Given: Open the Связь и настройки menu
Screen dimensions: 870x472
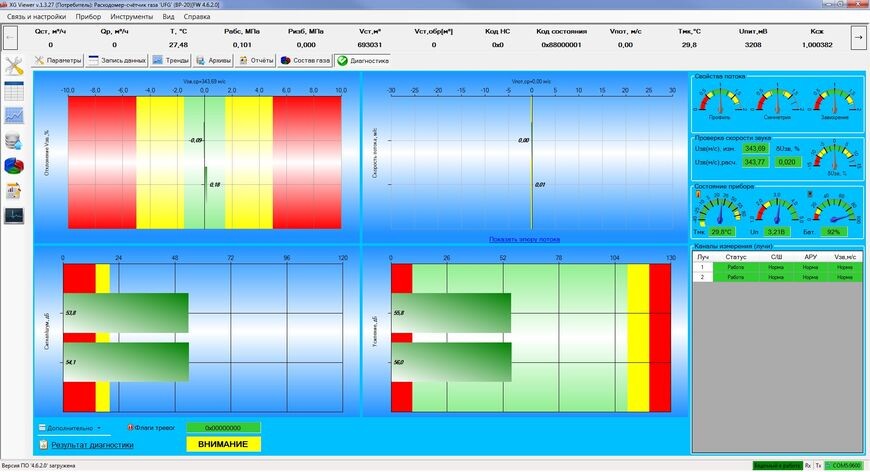Looking at the screenshot, I should pyautogui.click(x=37, y=17).
